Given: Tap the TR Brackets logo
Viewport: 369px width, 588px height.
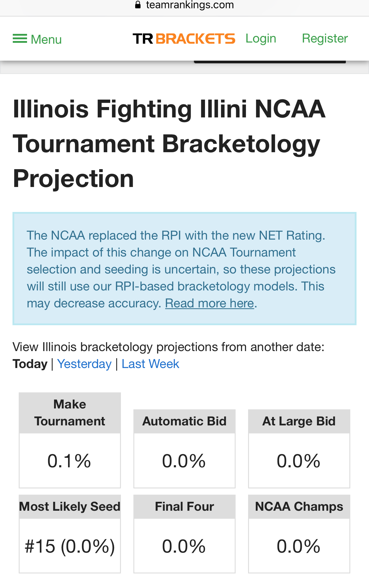Looking at the screenshot, I should [184, 39].
